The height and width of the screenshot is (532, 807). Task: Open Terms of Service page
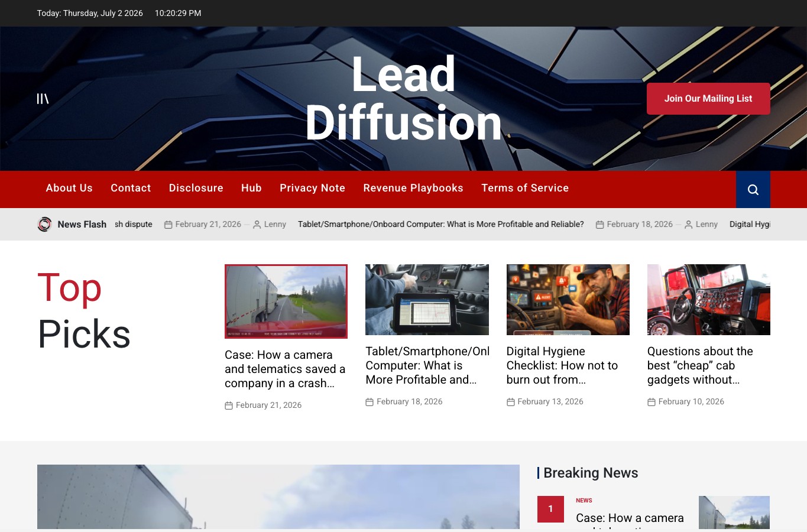coord(525,188)
